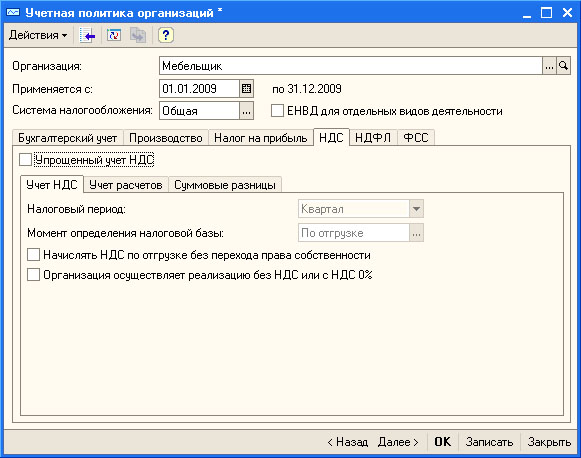581x458 pixels.
Task: Open the Суммовые разницы sub-tab
Action: [x=225, y=185]
